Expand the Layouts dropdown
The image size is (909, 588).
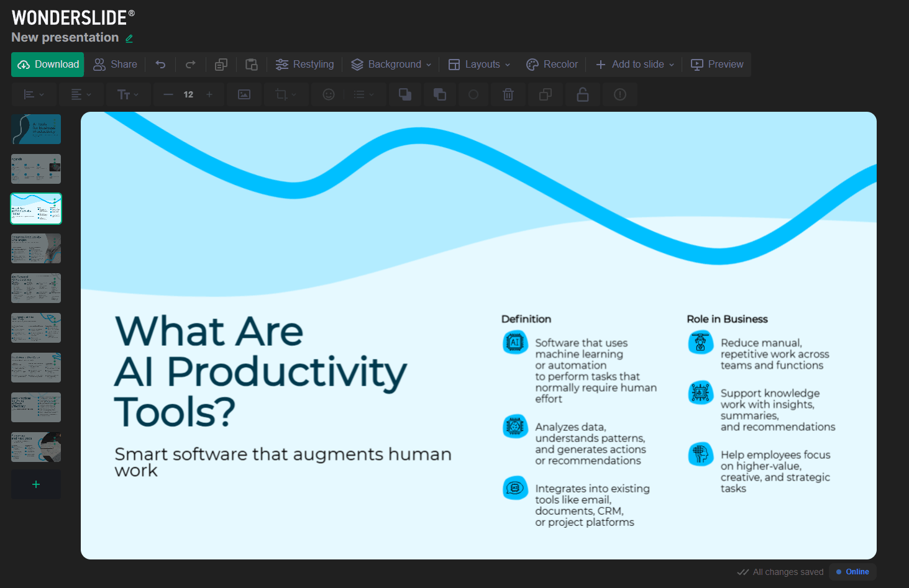(479, 65)
